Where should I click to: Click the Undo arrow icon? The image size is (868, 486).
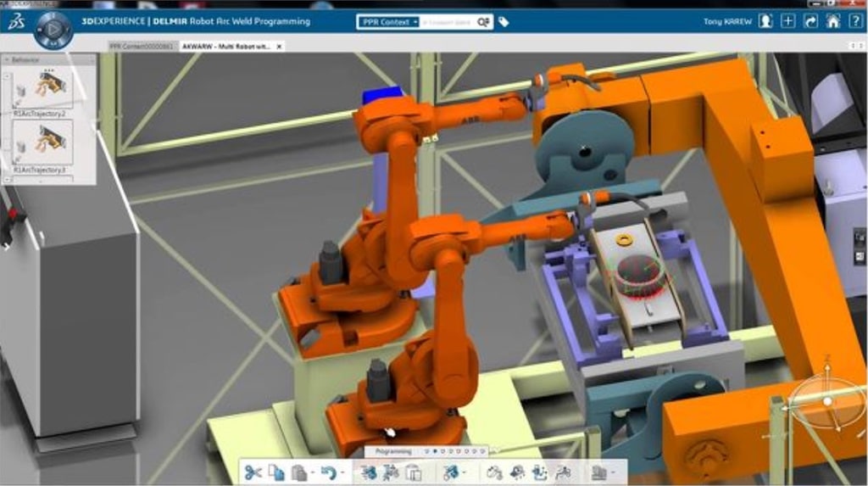(x=329, y=472)
